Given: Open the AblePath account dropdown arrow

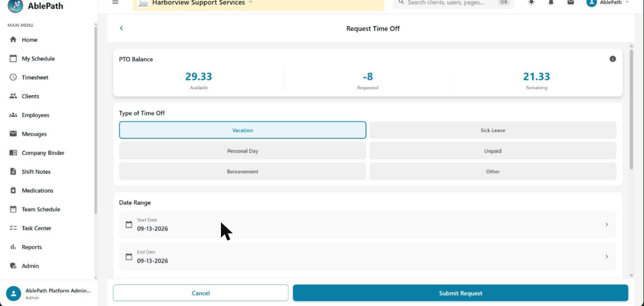Looking at the screenshot, I should [x=627, y=2].
